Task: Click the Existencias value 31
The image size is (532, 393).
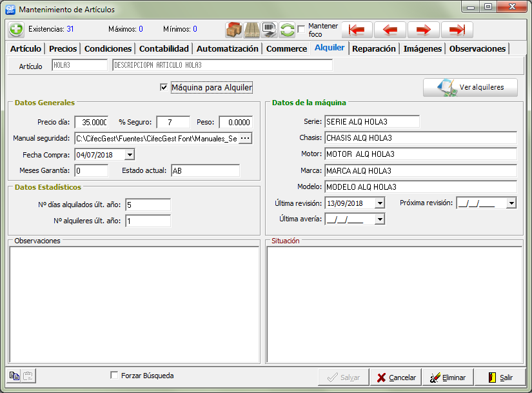Action: tap(70, 29)
